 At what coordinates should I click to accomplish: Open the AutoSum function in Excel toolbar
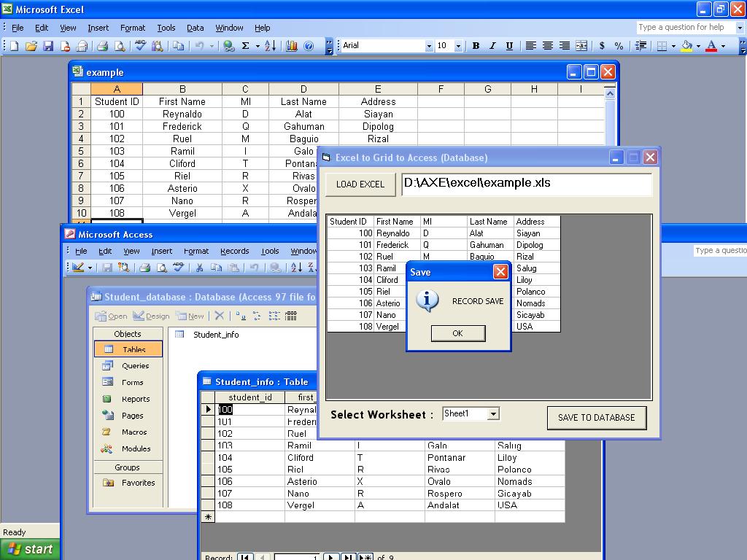click(246, 46)
